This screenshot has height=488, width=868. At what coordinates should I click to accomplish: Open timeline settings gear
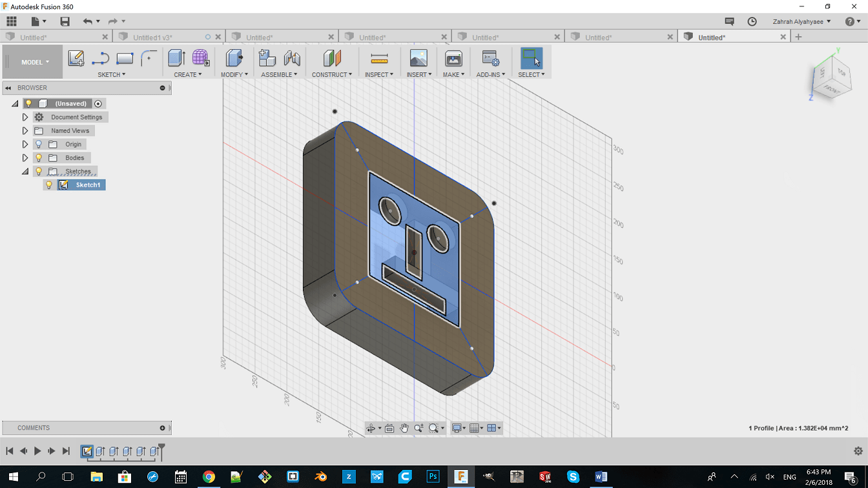pyautogui.click(x=858, y=451)
